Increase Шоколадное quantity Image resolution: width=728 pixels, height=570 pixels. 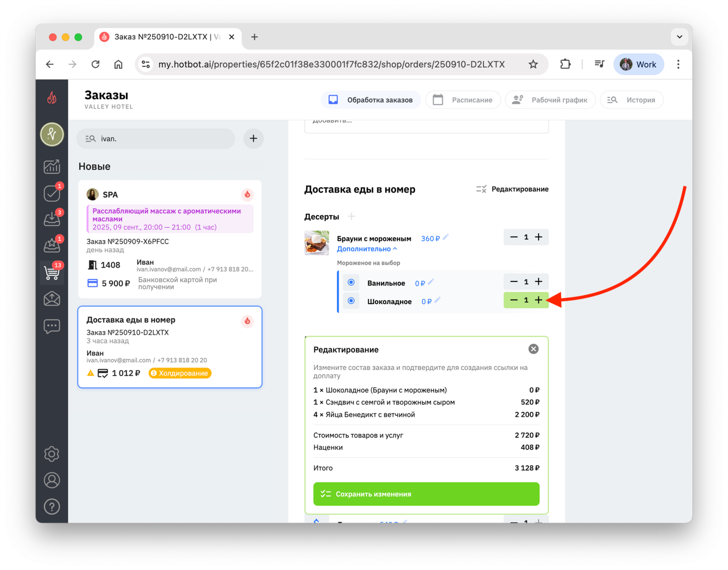point(539,300)
